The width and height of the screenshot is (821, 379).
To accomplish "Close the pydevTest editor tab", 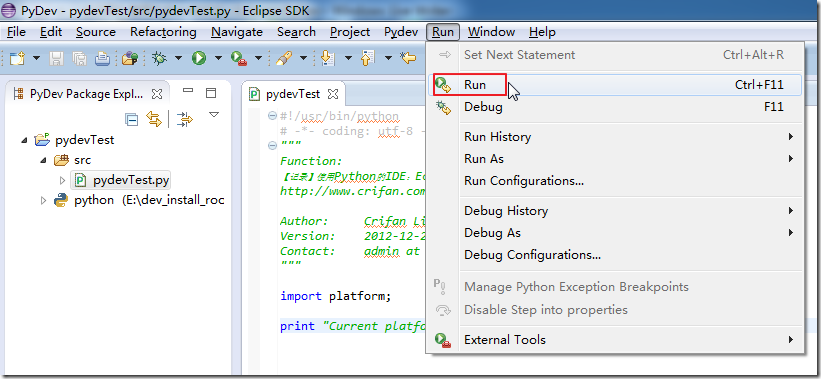I will [333, 95].
